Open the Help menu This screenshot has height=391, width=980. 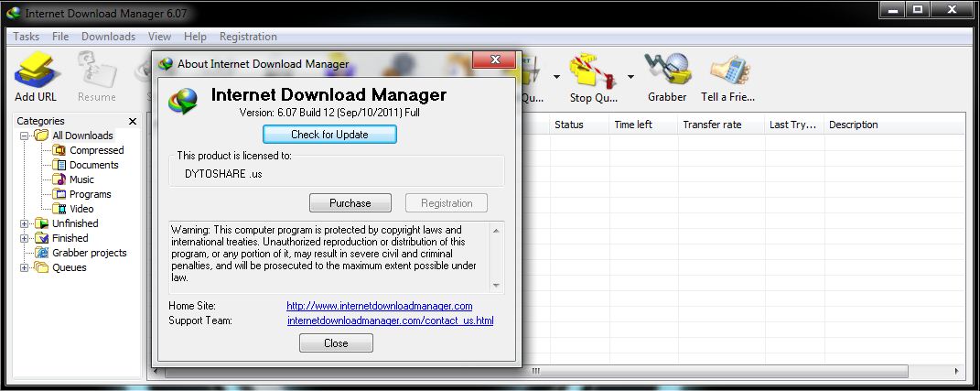coord(195,37)
